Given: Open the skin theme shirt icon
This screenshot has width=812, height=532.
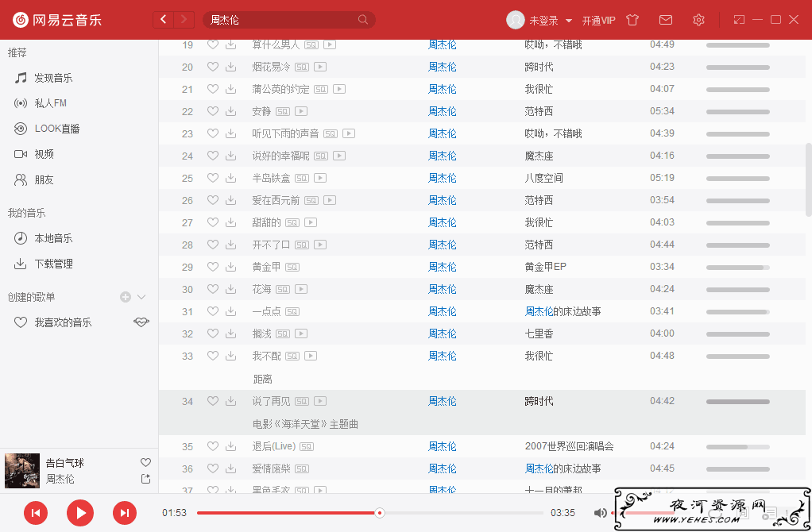Looking at the screenshot, I should pyautogui.click(x=632, y=20).
